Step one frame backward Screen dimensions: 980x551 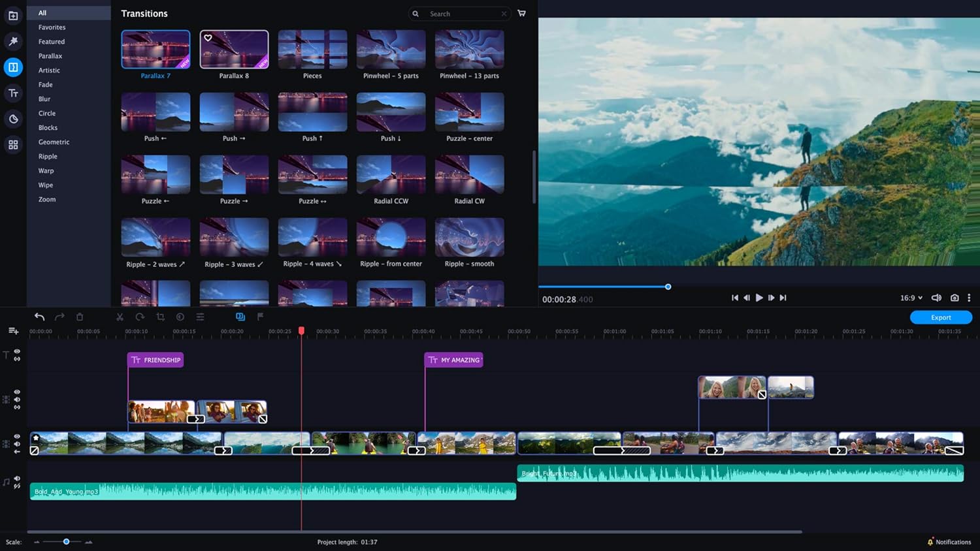click(747, 298)
